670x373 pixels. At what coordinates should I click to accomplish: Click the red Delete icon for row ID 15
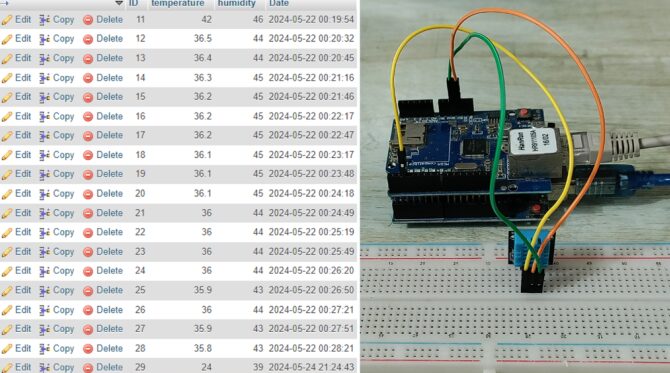pyautogui.click(x=88, y=97)
